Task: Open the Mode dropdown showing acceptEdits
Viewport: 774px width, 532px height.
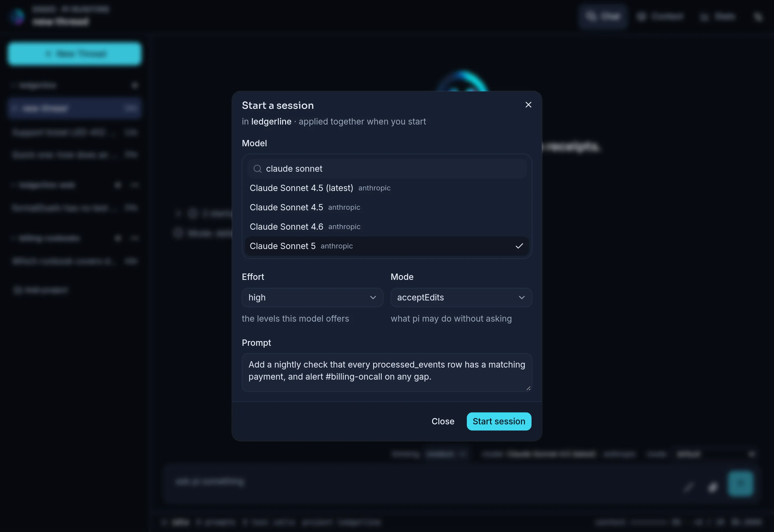Action: (x=461, y=297)
